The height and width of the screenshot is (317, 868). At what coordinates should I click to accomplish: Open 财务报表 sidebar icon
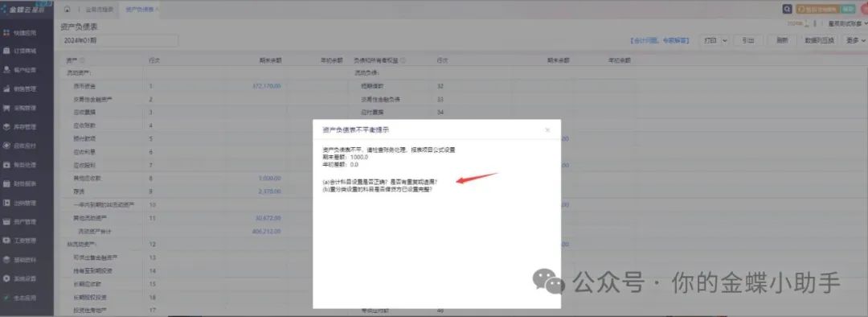coord(6,183)
